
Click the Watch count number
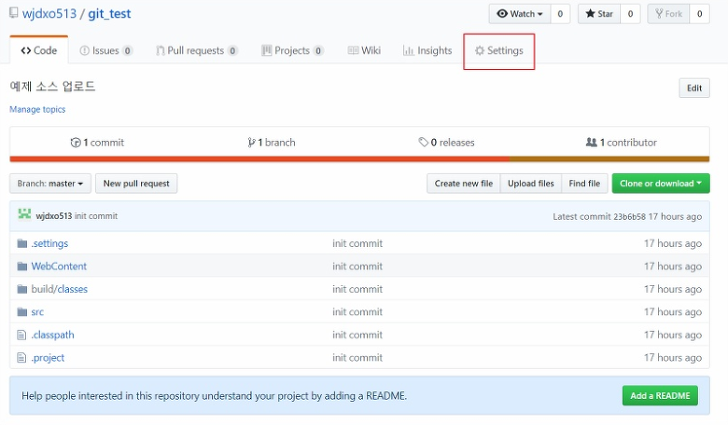point(560,14)
